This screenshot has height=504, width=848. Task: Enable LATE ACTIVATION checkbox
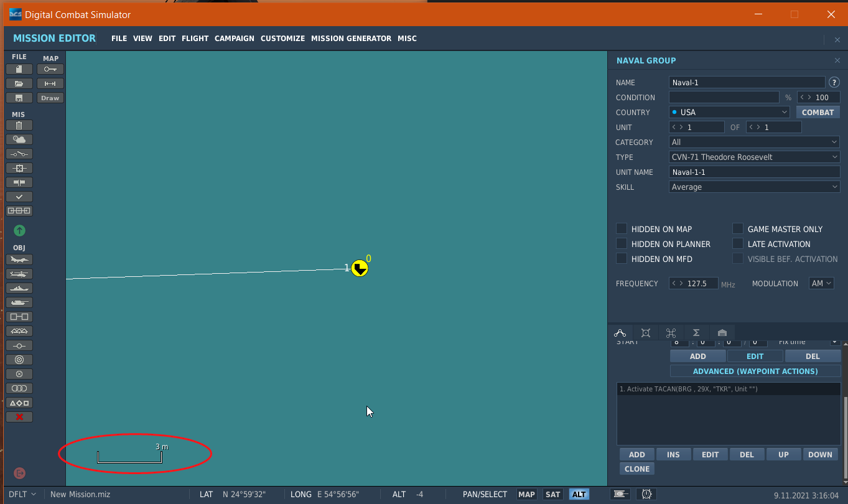[738, 243]
